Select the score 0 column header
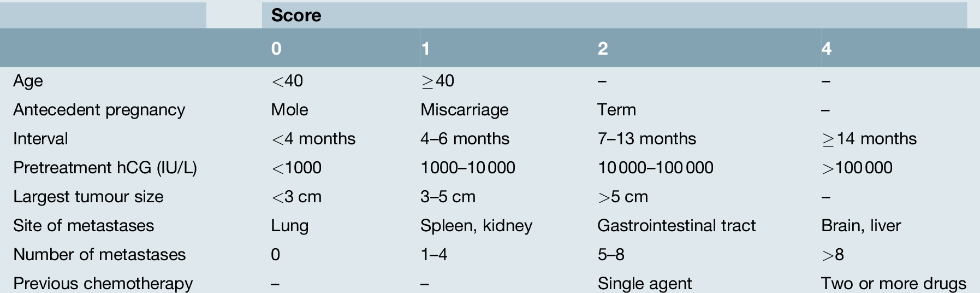Screen dimensions: 980x293 tap(276, 49)
